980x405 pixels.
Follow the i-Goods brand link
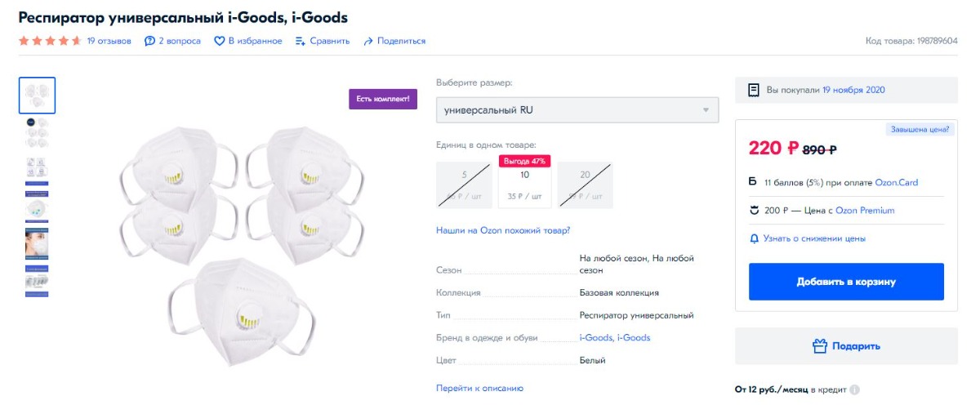[x=615, y=337]
